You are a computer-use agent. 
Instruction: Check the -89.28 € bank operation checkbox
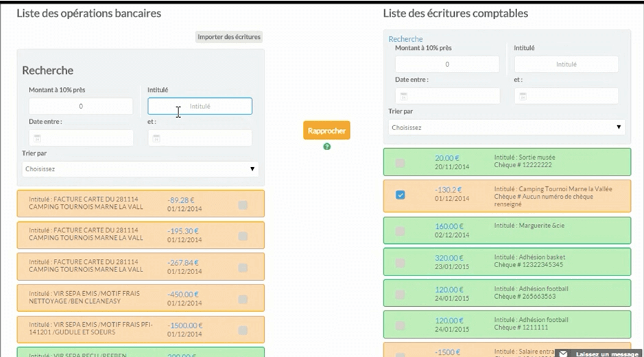point(243,204)
